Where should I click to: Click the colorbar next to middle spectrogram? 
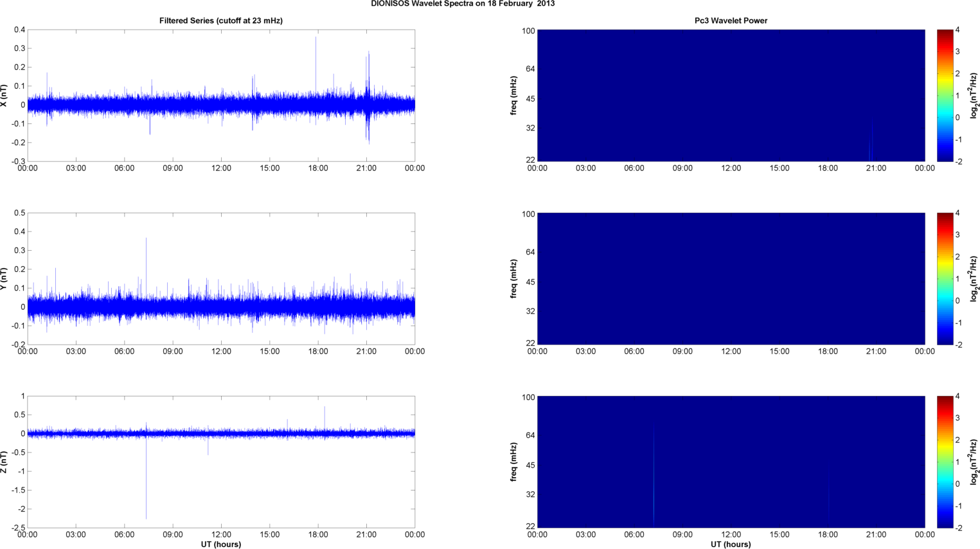945,278
